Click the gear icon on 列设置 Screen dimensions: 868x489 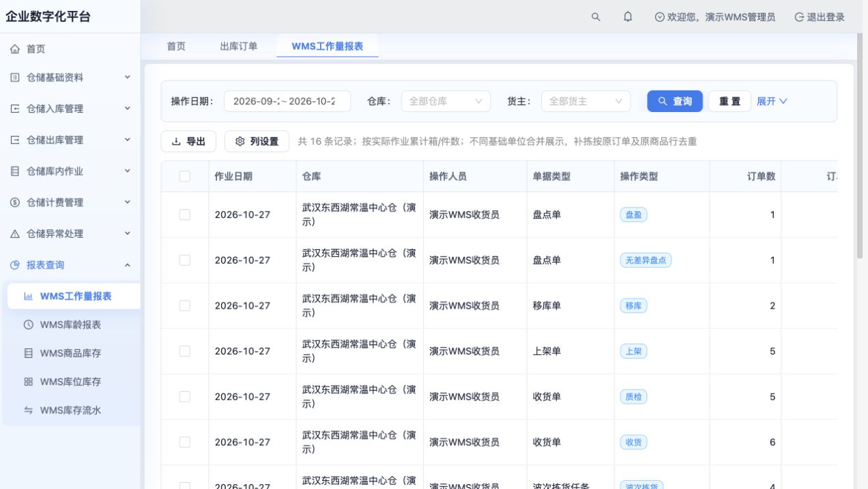tap(240, 141)
